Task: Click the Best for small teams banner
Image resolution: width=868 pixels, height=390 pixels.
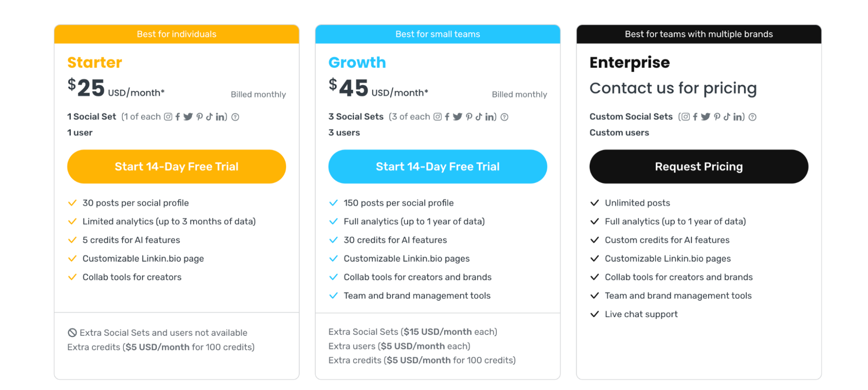Action: pos(438,34)
